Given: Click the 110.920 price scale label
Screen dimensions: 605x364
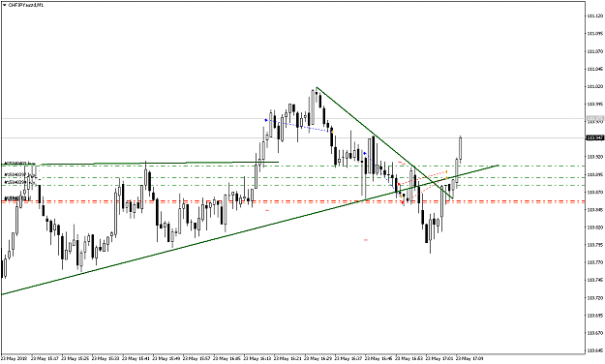Looking at the screenshot, I should (x=594, y=157).
